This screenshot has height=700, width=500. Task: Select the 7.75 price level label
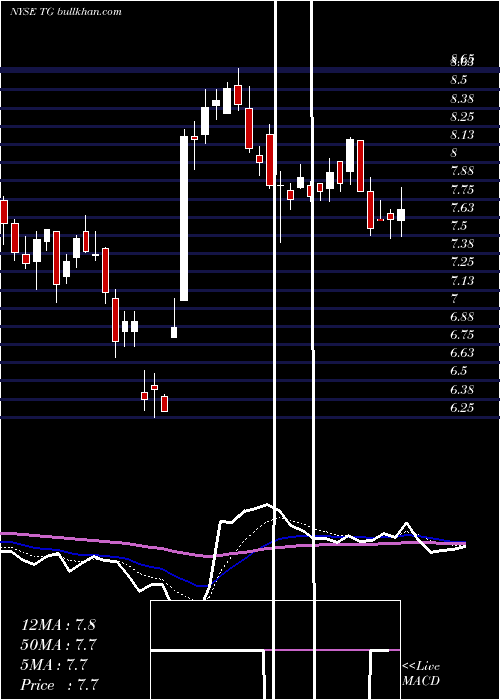coord(462,190)
